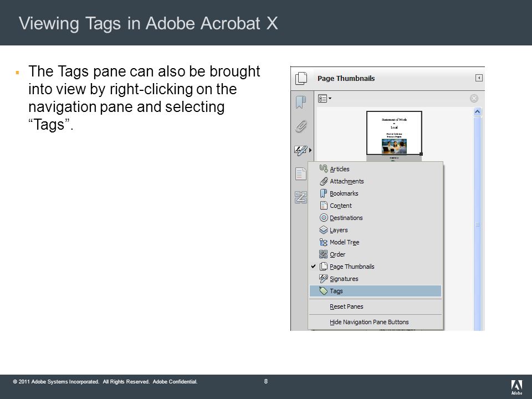Click the Destinations target icon in menu

coord(324,218)
